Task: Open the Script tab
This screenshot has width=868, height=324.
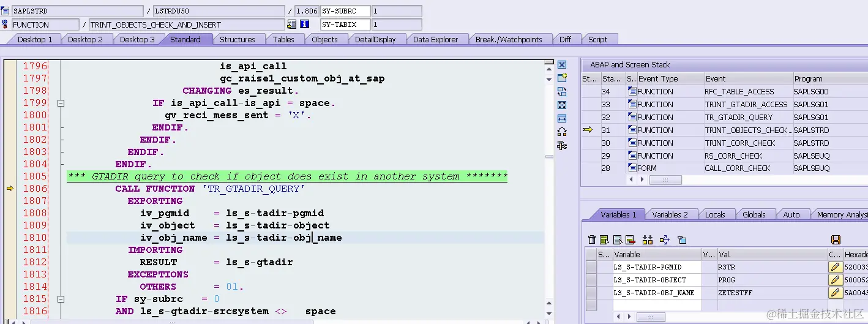Action: (x=598, y=39)
